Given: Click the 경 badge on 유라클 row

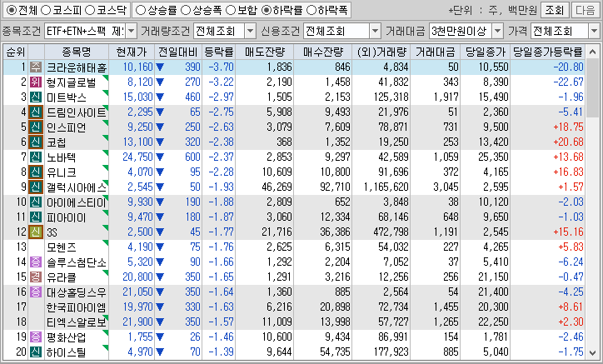Looking at the screenshot, I should pos(36,277).
